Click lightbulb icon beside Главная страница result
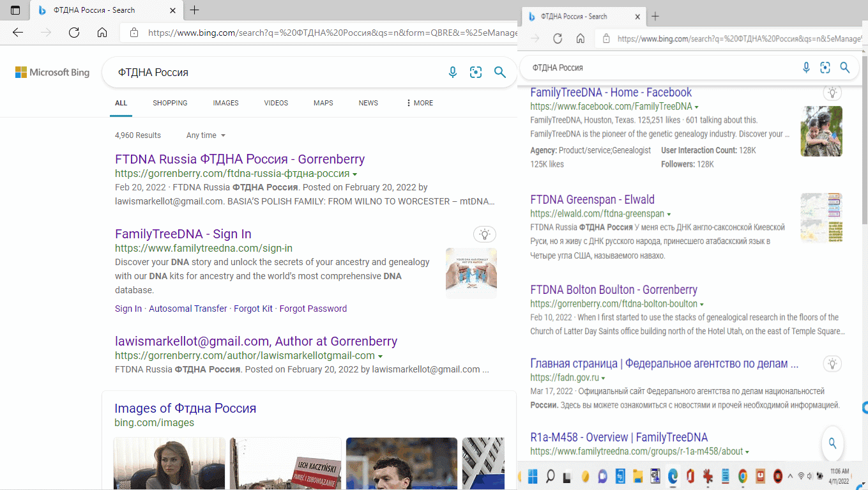Screen dimensions: 868x490 (x=832, y=364)
